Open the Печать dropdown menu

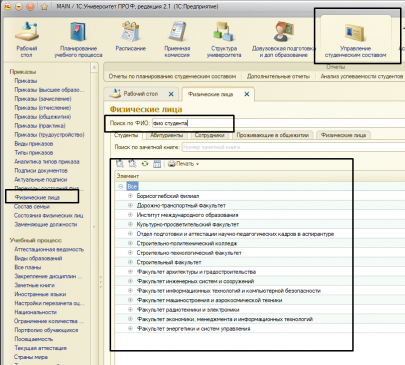click(183, 164)
